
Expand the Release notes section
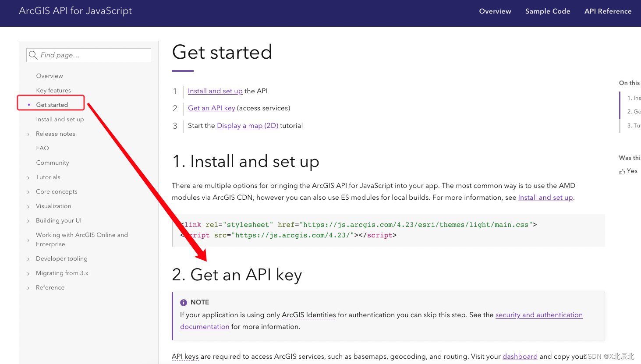(28, 134)
